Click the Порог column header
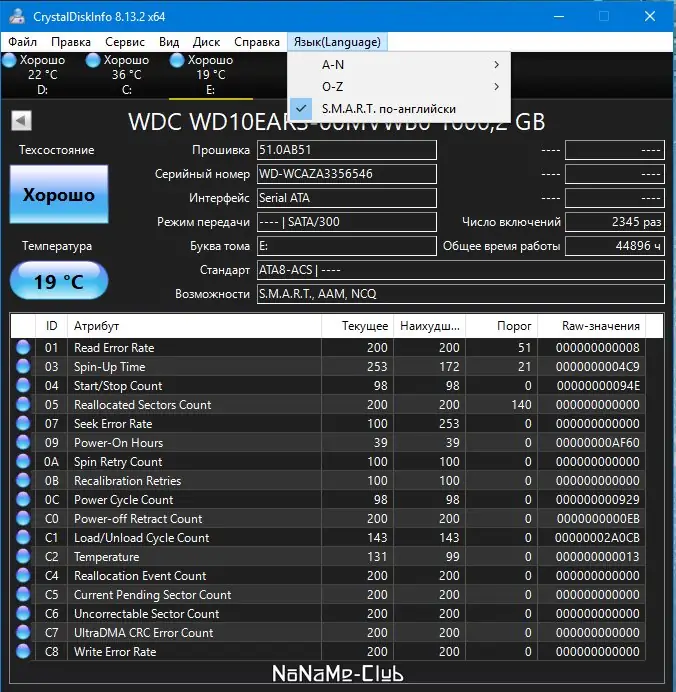 (x=502, y=326)
